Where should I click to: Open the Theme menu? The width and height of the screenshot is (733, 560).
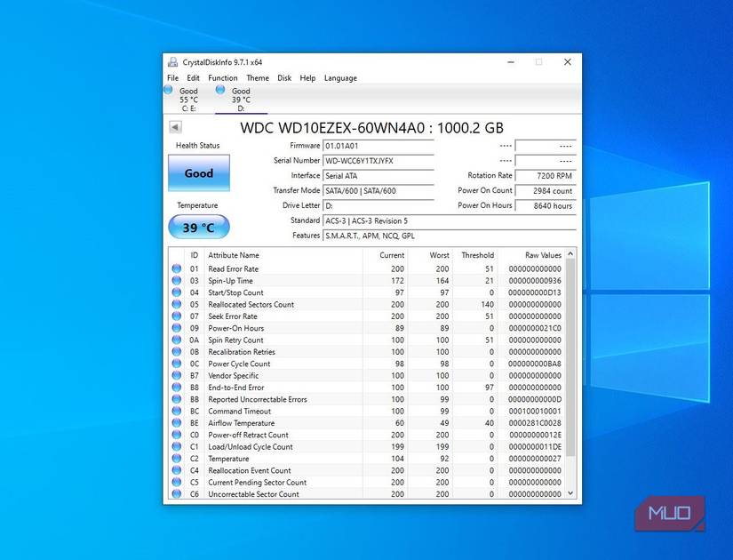click(258, 77)
